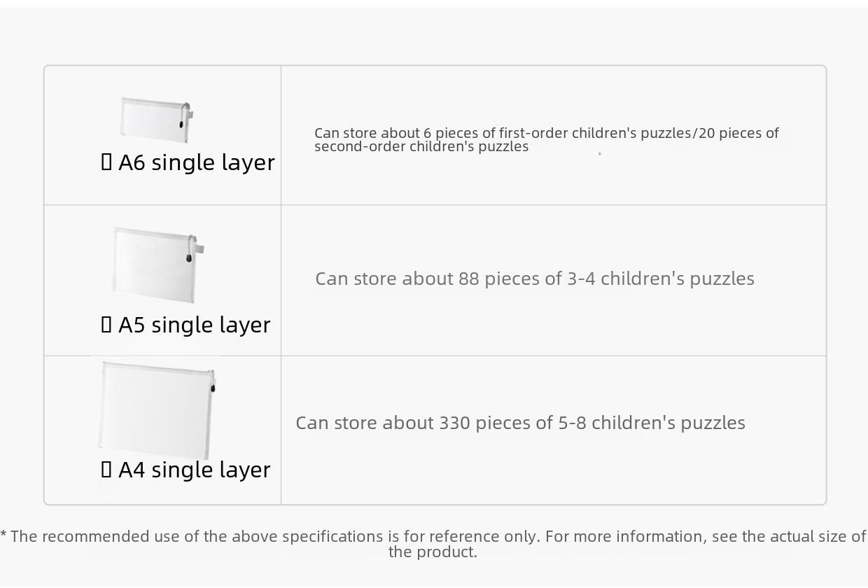
Task: Click the zipper pull on A6 pouch
Action: (x=182, y=124)
